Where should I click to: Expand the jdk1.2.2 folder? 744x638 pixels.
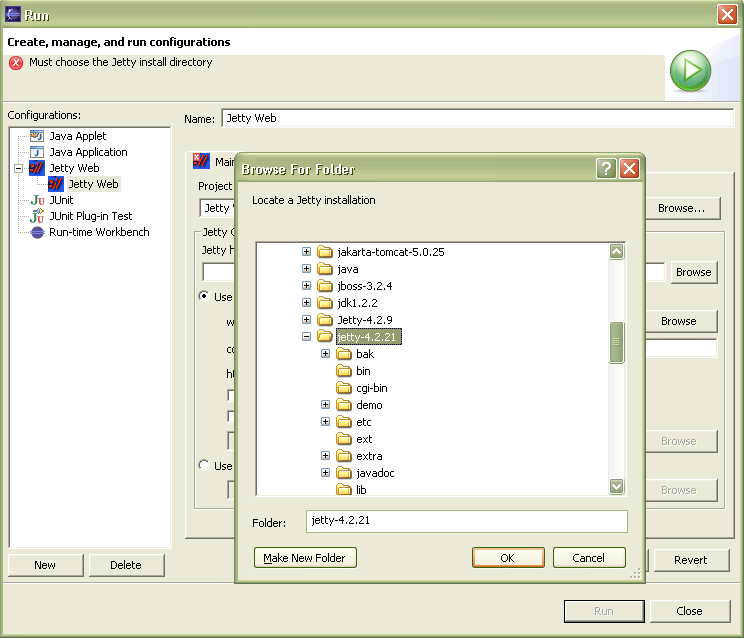[x=307, y=303]
